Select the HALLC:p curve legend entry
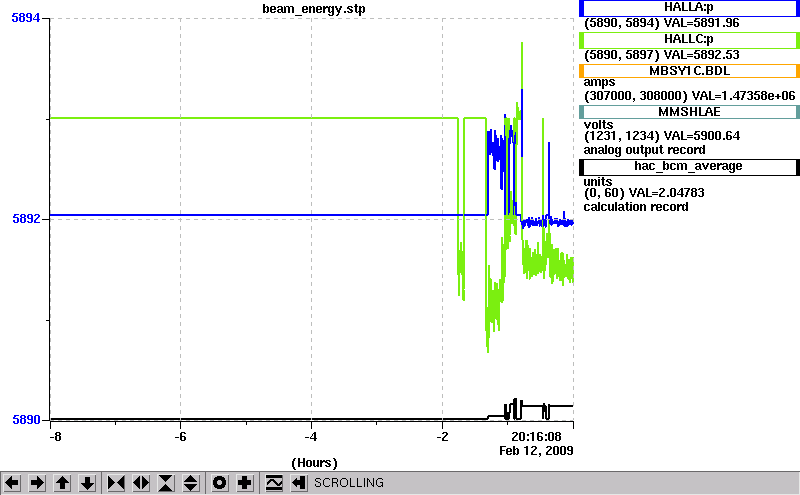Image resolution: width=800 pixels, height=495 pixels. coord(689,40)
